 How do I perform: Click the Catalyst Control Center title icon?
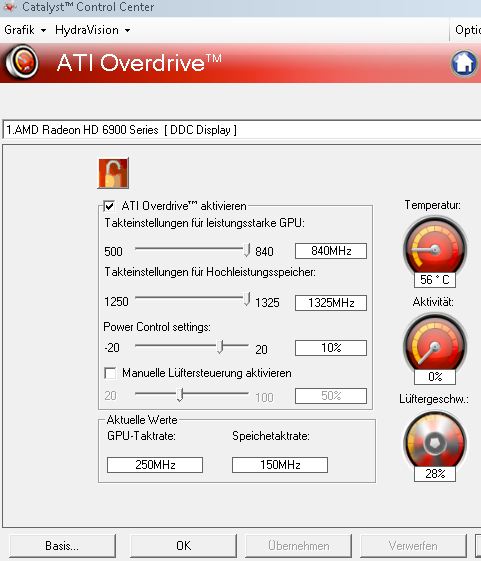click(9, 6)
